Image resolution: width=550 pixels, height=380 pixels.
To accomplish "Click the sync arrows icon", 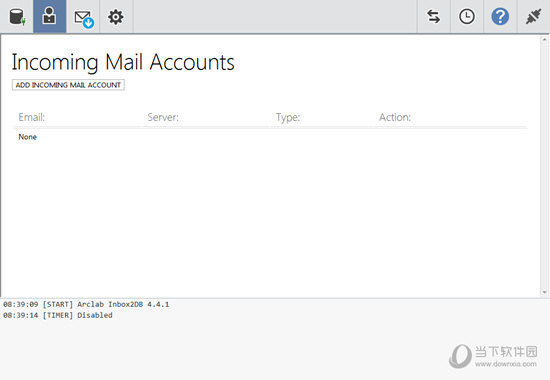I will click(x=434, y=16).
